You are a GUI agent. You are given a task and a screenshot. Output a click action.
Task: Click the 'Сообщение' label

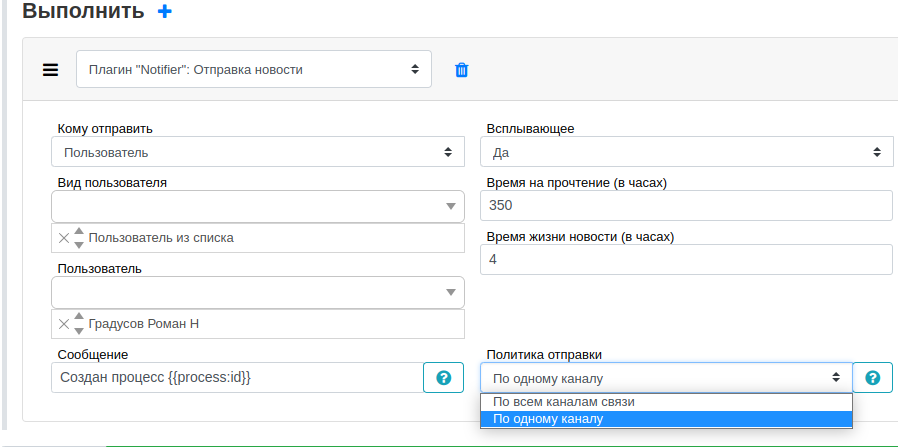[x=93, y=354]
